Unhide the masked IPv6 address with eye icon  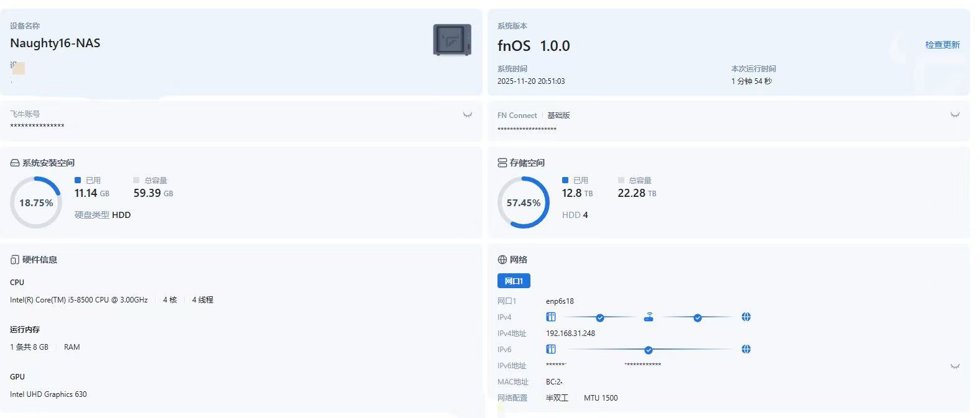pyautogui.click(x=955, y=366)
